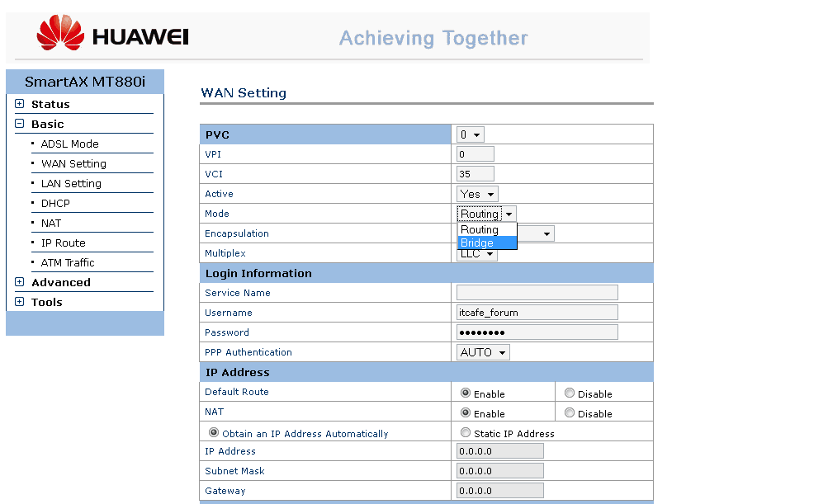The image size is (828, 504).
Task: Click the Huawei logo in the header
Action: 112,35
